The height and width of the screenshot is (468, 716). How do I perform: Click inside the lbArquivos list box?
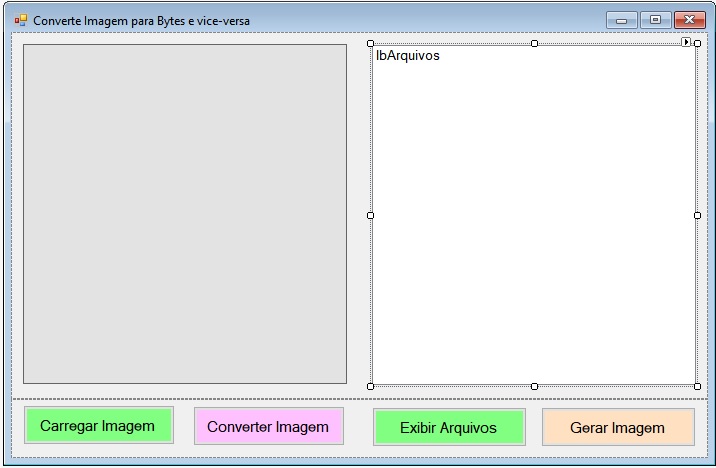(x=534, y=220)
